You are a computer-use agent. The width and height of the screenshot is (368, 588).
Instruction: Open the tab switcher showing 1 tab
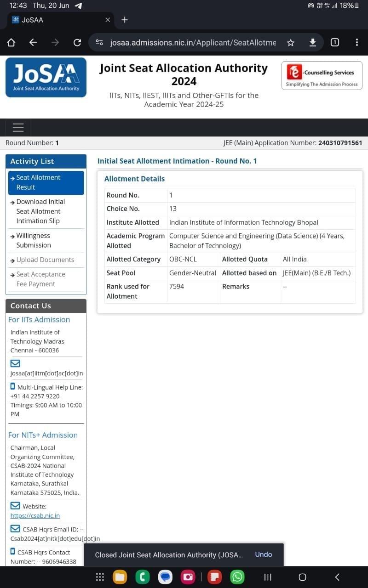(x=335, y=43)
